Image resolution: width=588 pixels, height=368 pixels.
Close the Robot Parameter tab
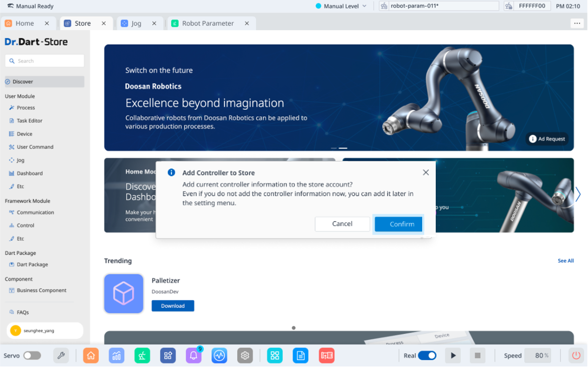247,23
